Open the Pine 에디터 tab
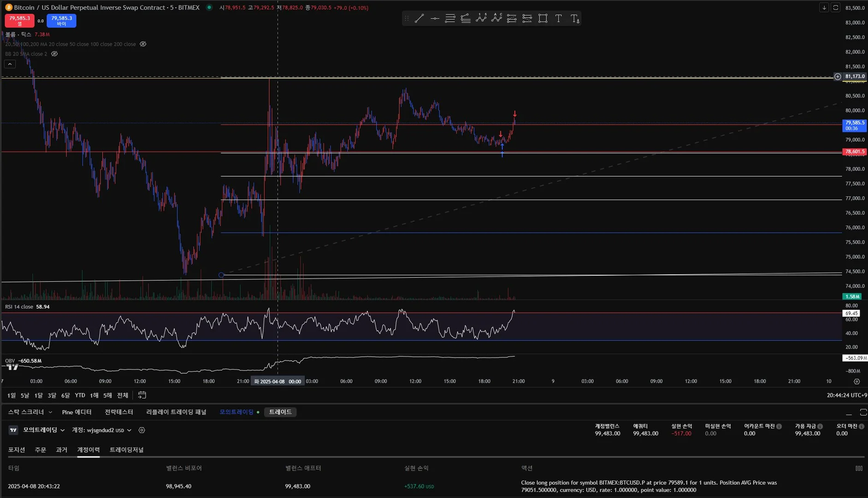 click(x=77, y=412)
